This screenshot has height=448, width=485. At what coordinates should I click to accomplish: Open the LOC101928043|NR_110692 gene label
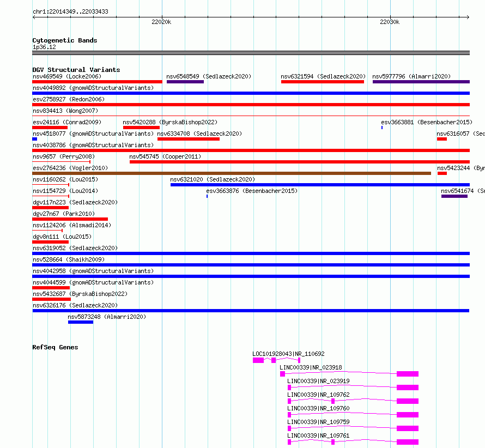pos(289,354)
